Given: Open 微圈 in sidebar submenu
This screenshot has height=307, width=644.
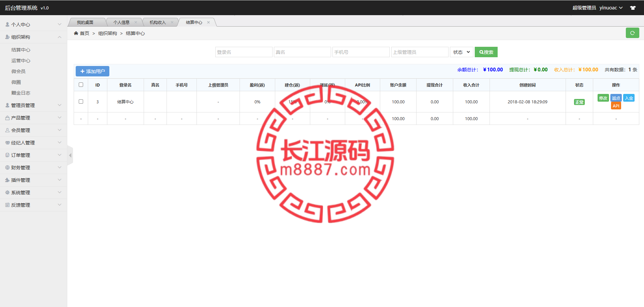Looking at the screenshot, I should pos(16,82).
